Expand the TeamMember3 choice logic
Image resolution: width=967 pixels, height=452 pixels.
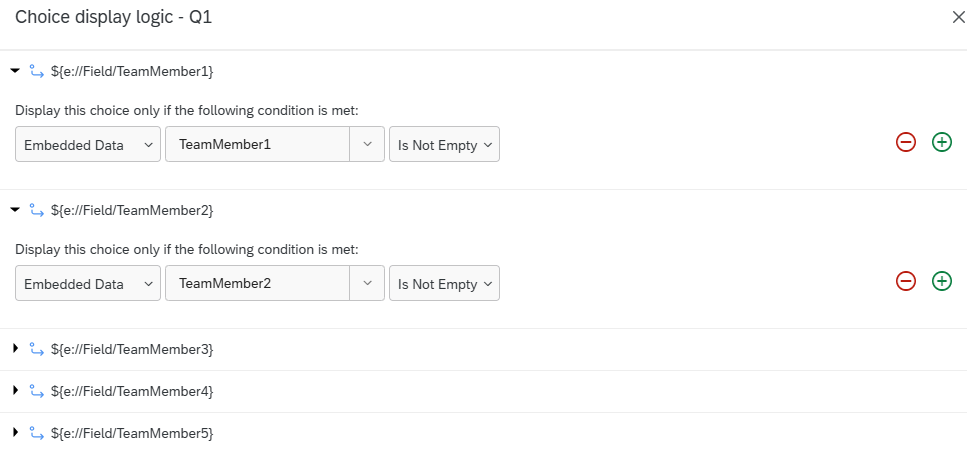(x=15, y=348)
